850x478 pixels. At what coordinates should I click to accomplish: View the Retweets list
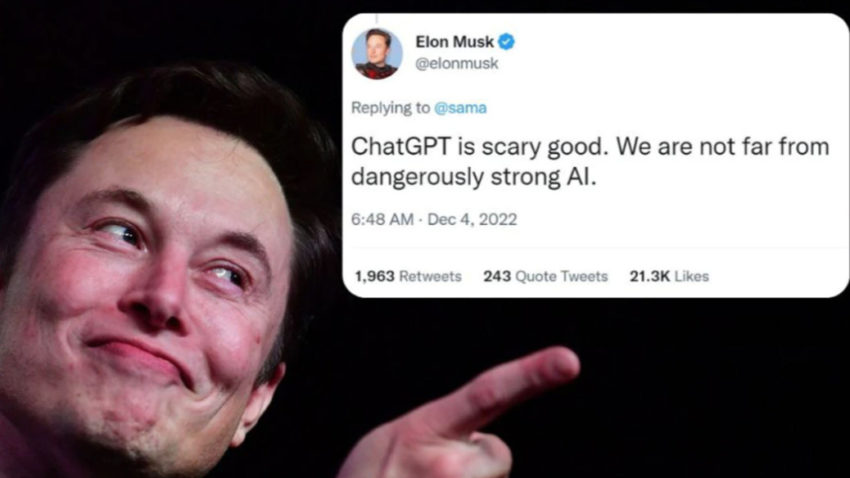430,276
